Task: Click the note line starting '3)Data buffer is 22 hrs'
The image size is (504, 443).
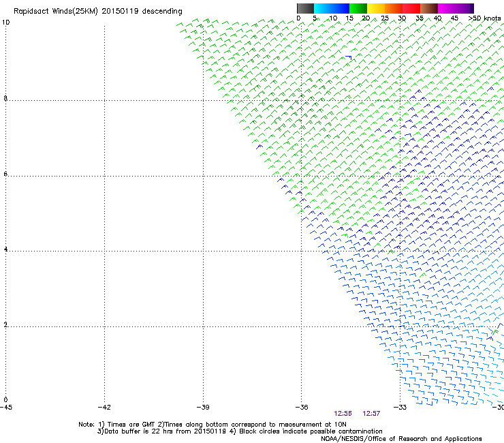Action: tap(240, 431)
